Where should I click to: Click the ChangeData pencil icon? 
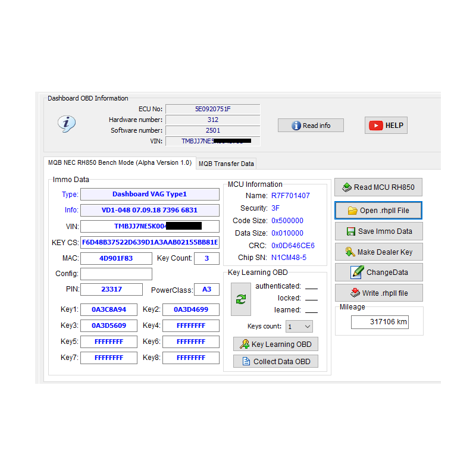pos(355,273)
